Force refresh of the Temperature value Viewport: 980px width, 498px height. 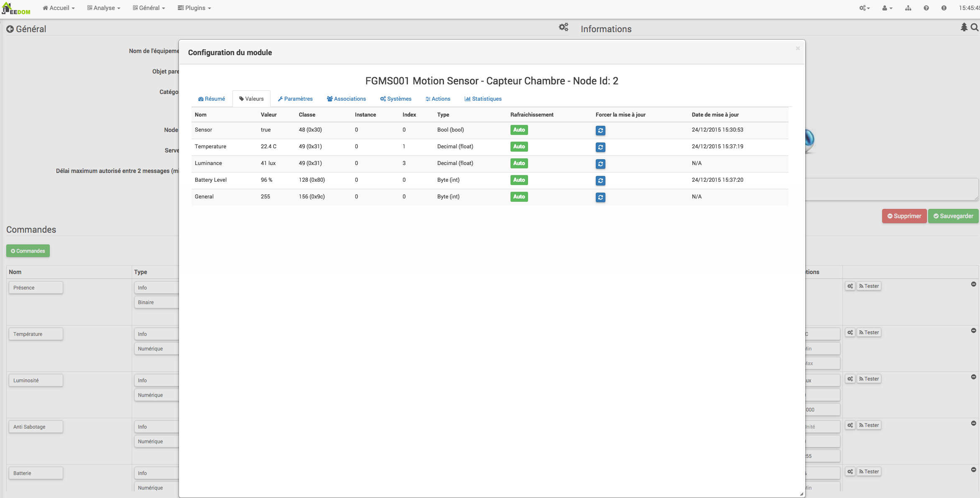(600, 147)
